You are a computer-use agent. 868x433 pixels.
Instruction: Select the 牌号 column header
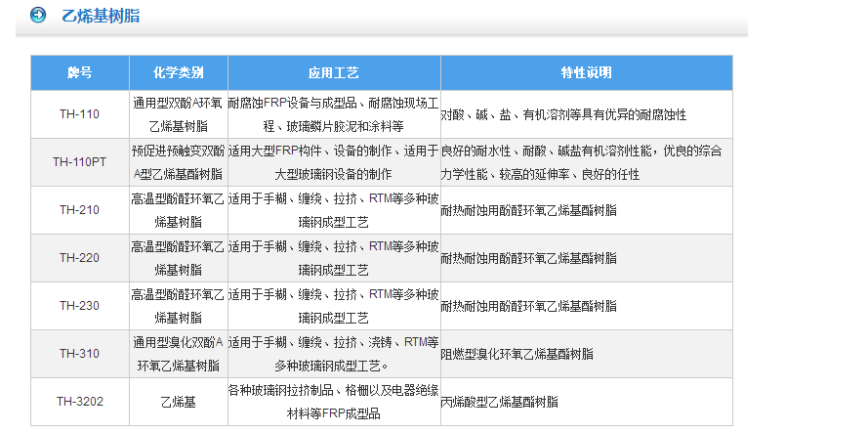[x=79, y=72]
